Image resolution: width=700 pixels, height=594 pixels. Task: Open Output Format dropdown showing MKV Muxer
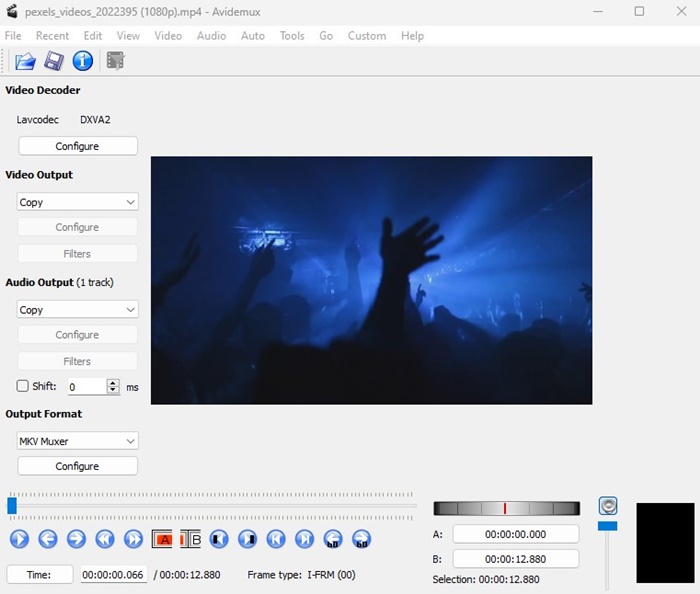coord(78,441)
